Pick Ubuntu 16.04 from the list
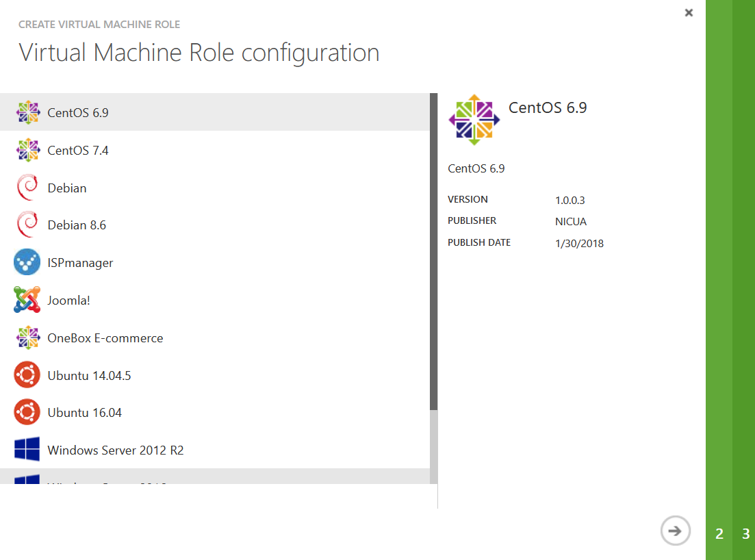This screenshot has width=755, height=560. click(x=215, y=412)
